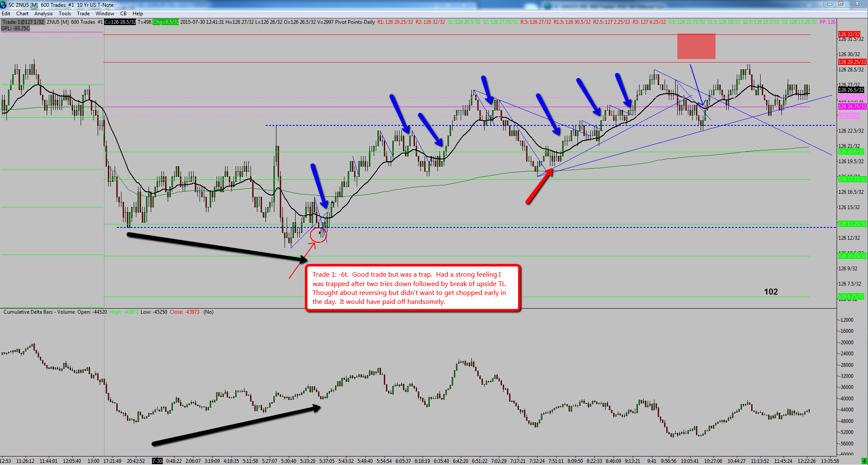This screenshot has width=868, height=465.
Task: Click the '2015-07-30 12:41:31' timestamp in header
Action: click(x=202, y=22)
